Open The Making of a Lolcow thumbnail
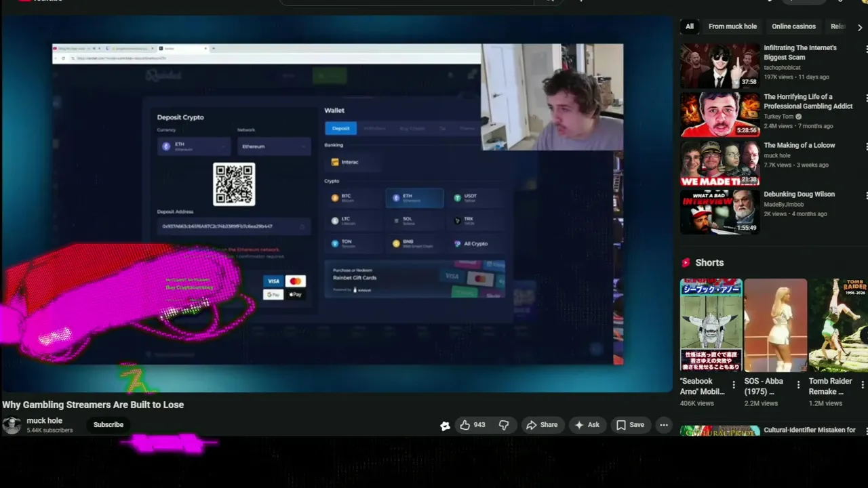Image resolution: width=868 pixels, height=488 pixels. [720, 163]
